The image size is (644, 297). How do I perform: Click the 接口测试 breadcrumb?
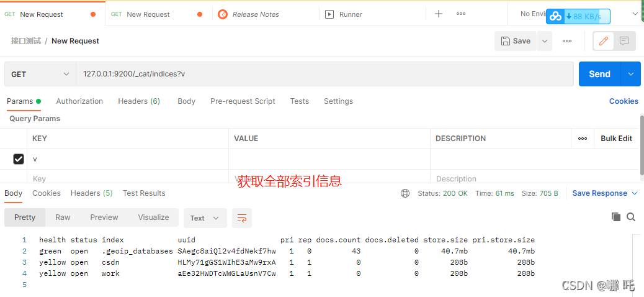pos(26,41)
